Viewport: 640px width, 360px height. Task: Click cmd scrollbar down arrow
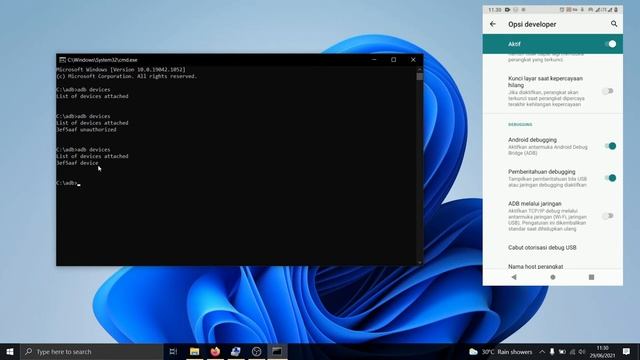pyautogui.click(x=420, y=262)
